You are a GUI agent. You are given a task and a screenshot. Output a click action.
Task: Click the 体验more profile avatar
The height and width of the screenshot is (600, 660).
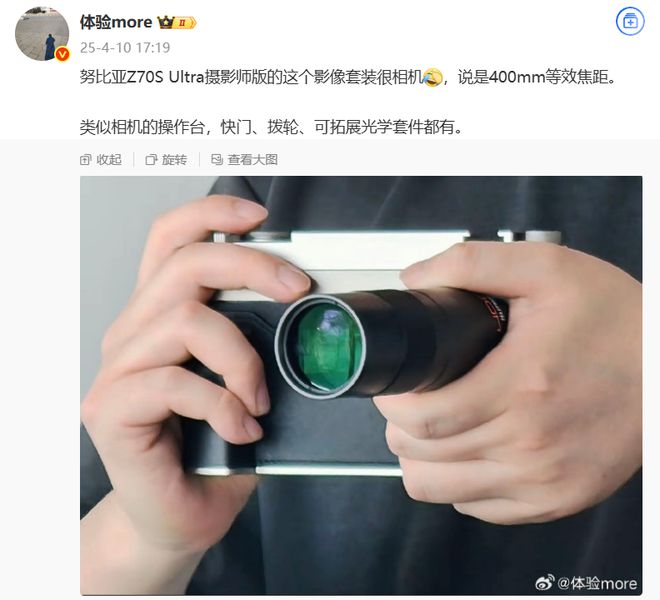pos(42,34)
